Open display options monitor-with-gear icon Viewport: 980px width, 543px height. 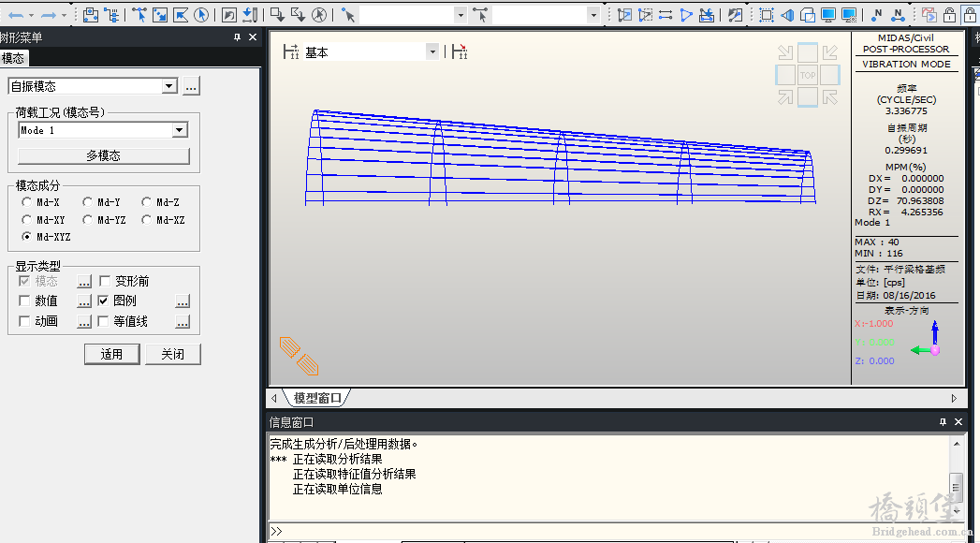point(849,15)
